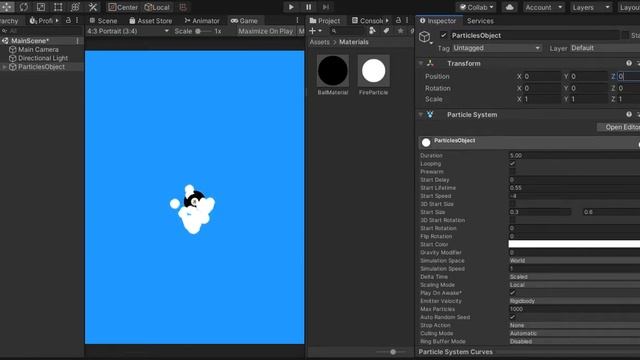Click the Project search field
Screen dimensions: 640x360
[347, 31]
